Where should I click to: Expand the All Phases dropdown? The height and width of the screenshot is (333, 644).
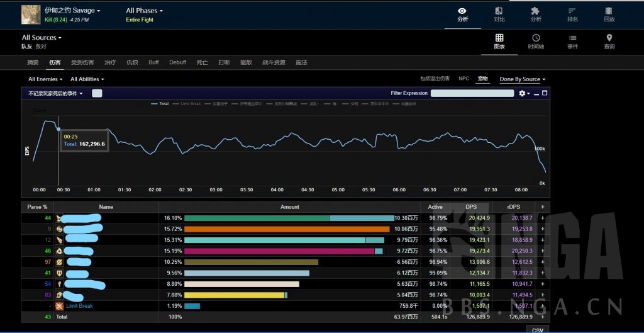click(x=144, y=11)
